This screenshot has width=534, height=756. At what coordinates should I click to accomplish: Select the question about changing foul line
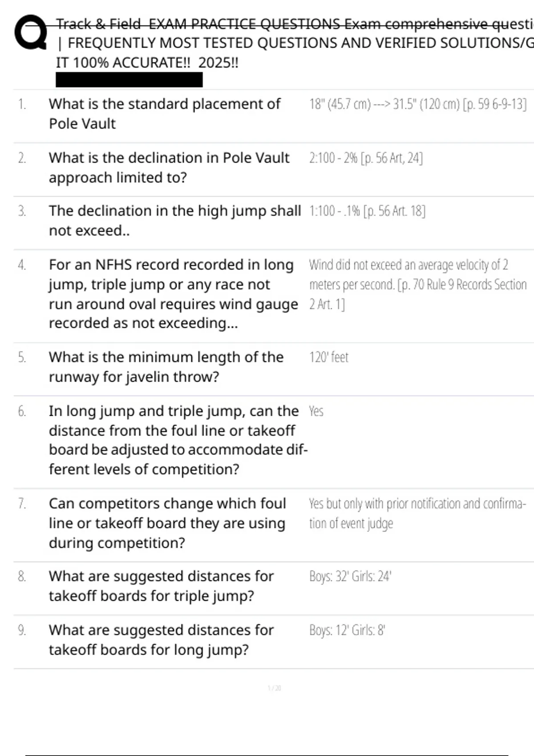167,523
